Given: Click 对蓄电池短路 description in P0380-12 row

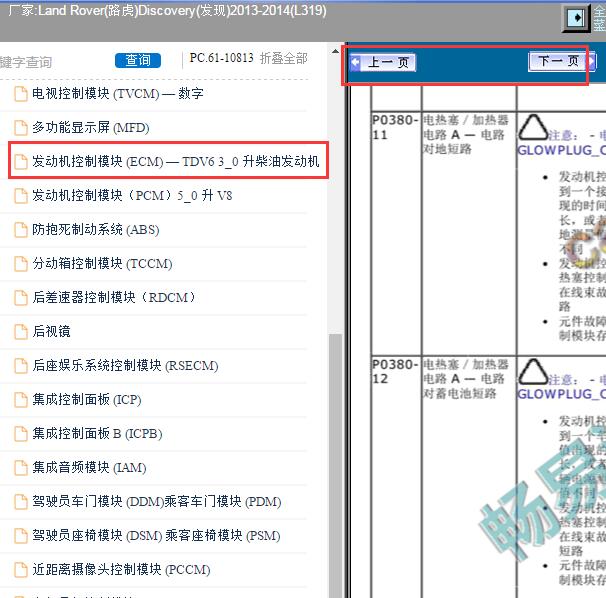Looking at the screenshot, I should coord(460,393).
